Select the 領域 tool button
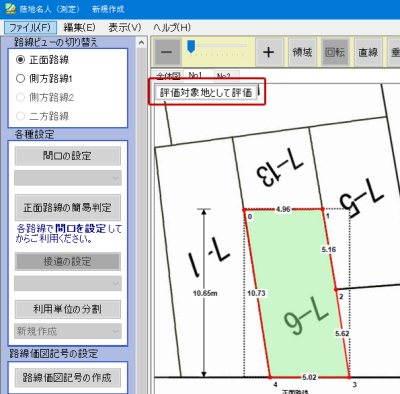 302,52
